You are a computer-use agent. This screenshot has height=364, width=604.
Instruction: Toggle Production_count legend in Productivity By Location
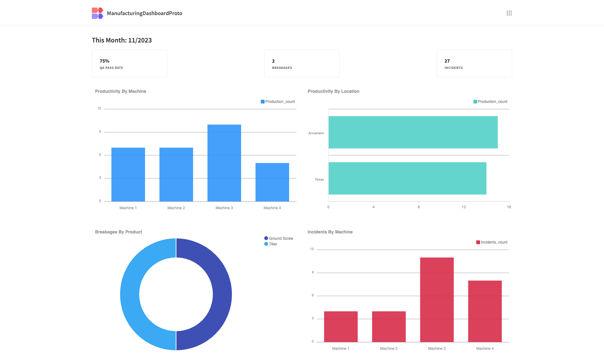[x=490, y=102]
